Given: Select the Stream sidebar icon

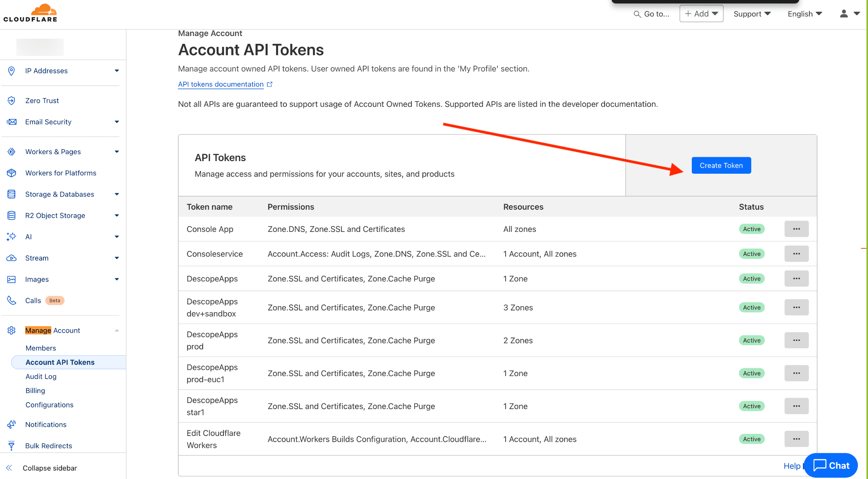Looking at the screenshot, I should click(11, 258).
